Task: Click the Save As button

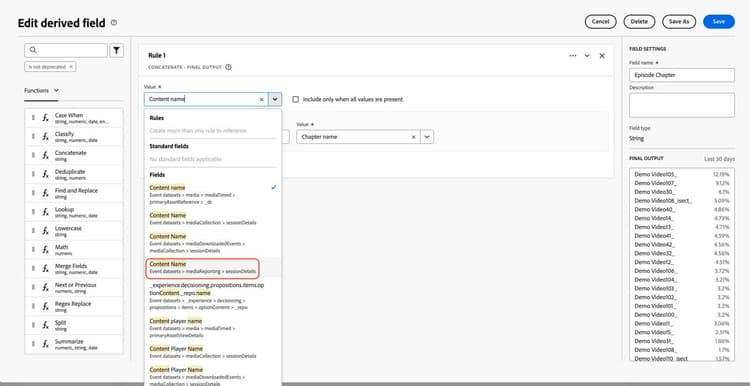Action: (679, 22)
